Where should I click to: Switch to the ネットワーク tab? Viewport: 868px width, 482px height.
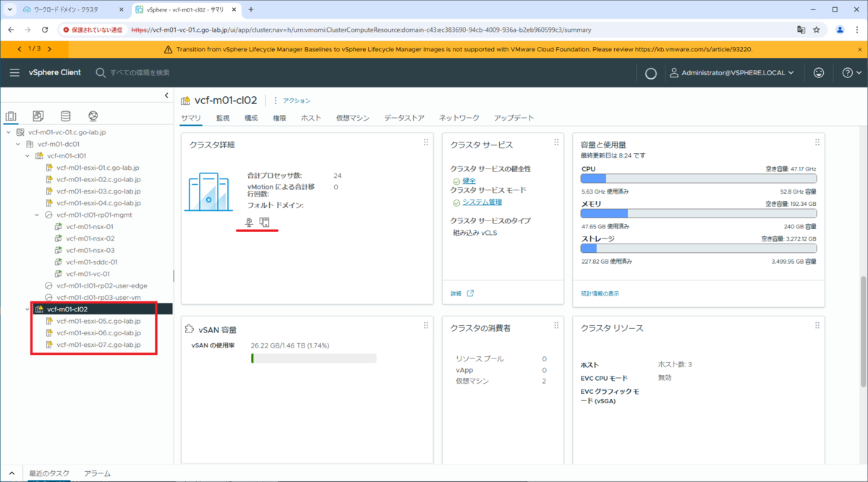[459, 118]
